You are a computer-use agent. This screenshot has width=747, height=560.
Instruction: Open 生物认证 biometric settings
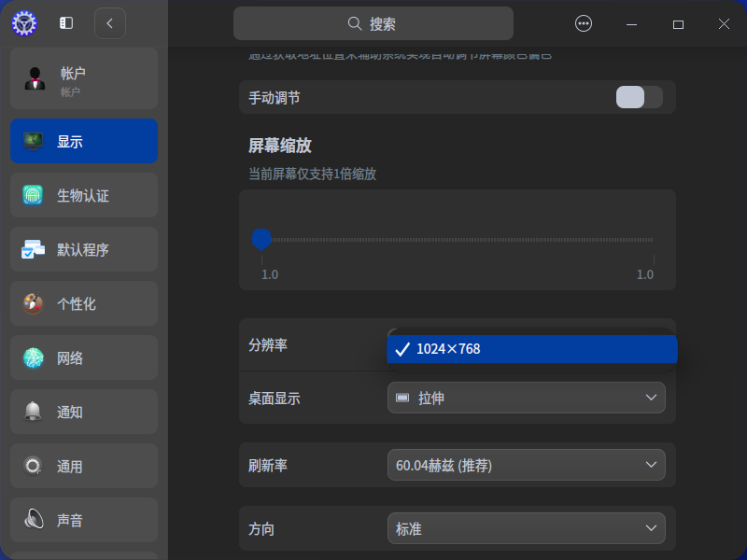[84, 195]
